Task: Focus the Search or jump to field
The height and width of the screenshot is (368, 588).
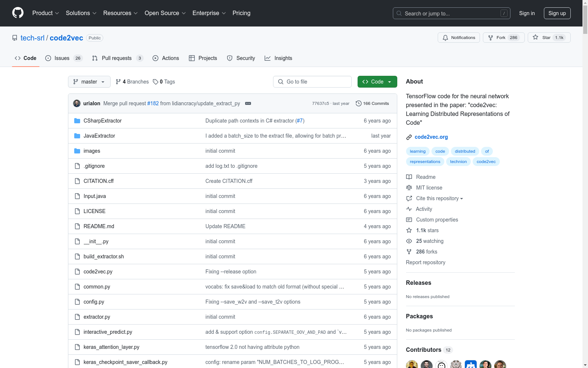Action: pos(452,13)
